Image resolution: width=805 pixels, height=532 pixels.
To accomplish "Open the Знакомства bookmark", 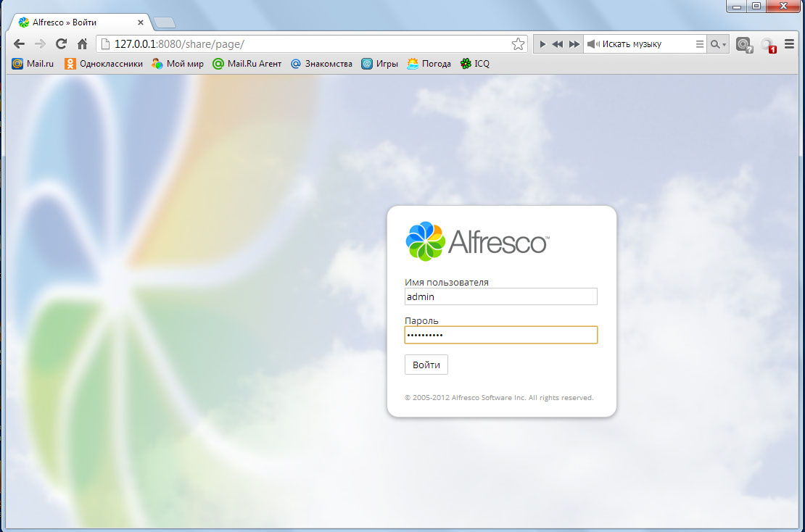I will point(321,64).
